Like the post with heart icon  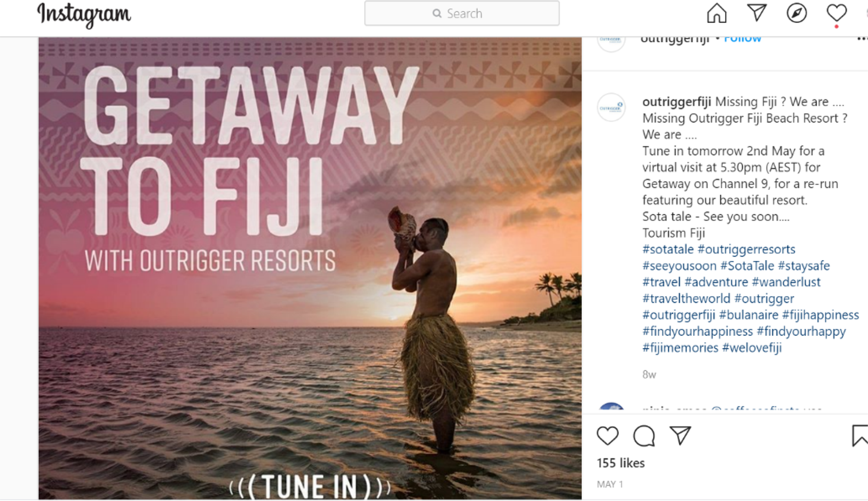607,436
